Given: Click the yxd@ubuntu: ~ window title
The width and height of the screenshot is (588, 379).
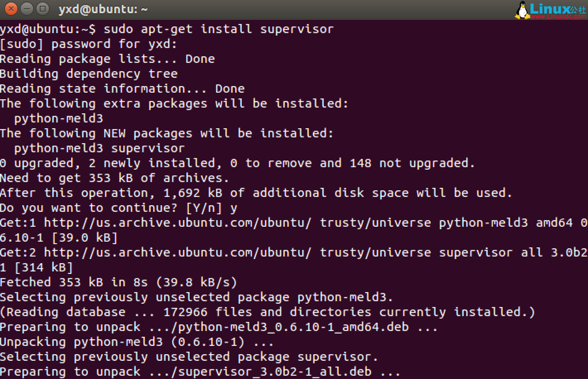Looking at the screenshot, I should (103, 9).
